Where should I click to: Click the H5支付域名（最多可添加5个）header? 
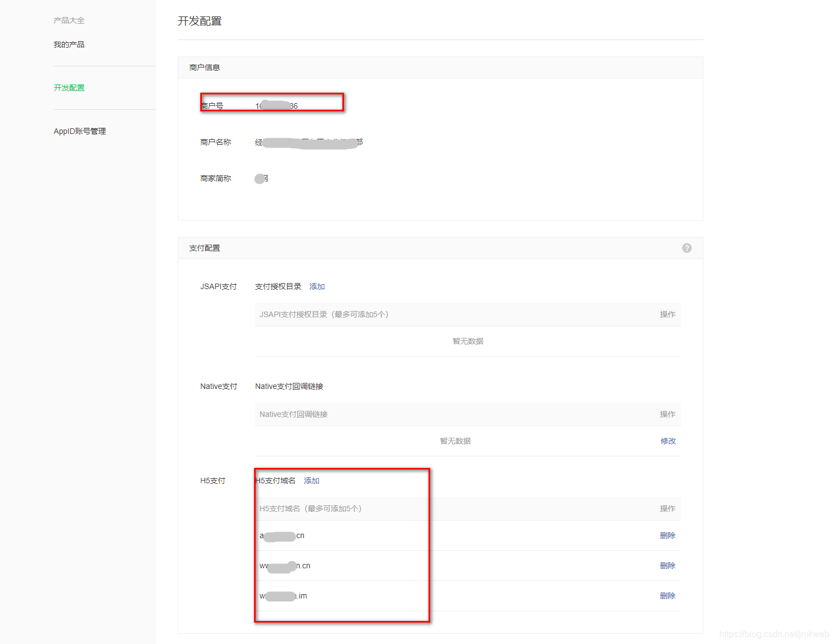point(311,509)
